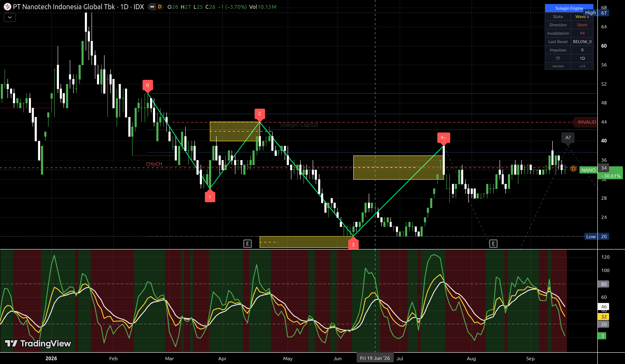Select the grey A? projection marker

click(x=568, y=138)
